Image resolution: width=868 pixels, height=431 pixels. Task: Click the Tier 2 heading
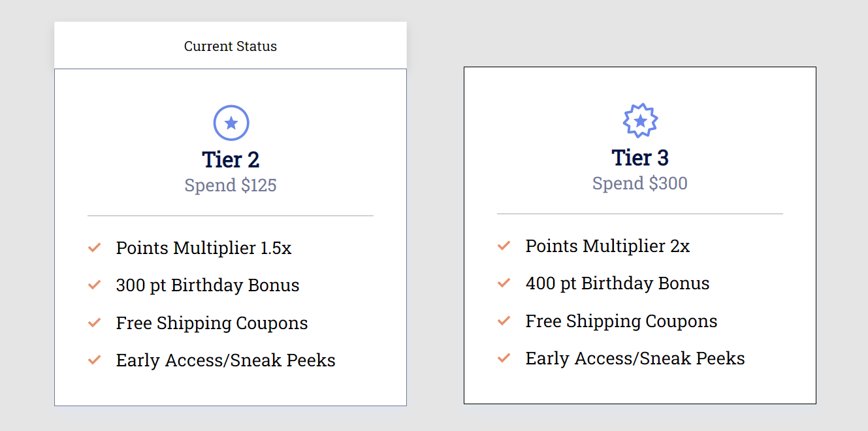231,159
